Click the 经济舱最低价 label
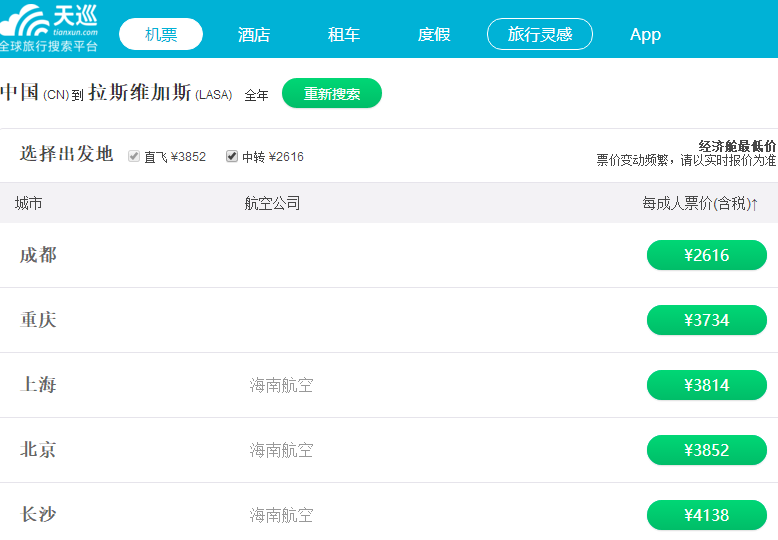778x540 pixels. (x=737, y=146)
